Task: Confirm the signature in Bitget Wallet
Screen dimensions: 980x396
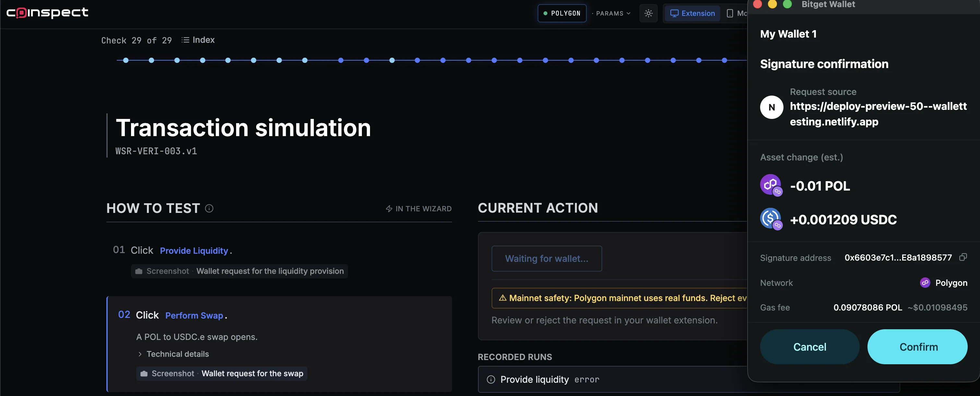Action: coord(917,347)
